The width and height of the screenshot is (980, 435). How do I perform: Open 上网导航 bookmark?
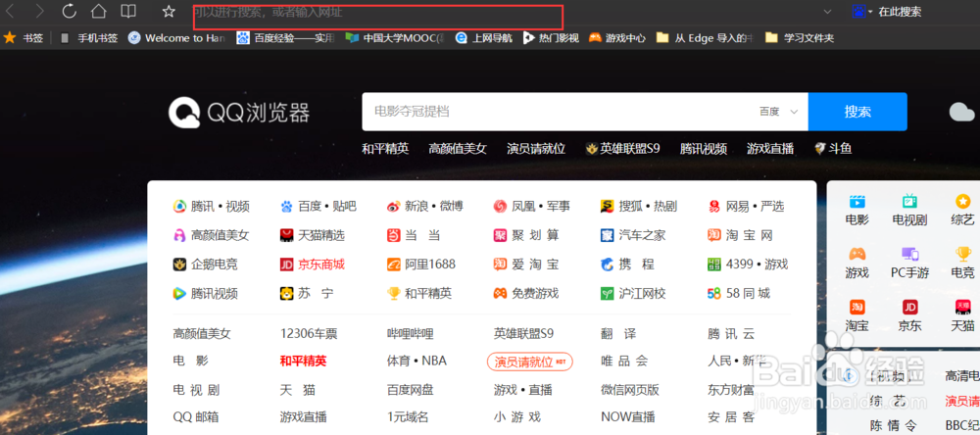pos(484,38)
